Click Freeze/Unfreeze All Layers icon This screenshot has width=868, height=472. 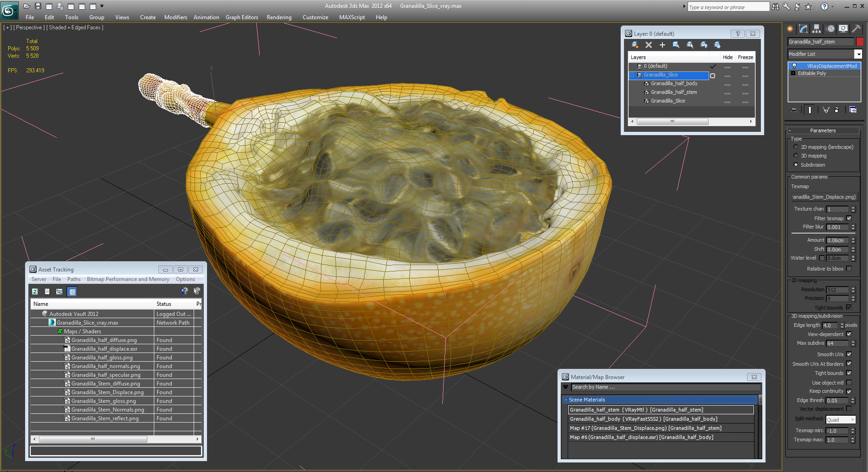point(717,45)
